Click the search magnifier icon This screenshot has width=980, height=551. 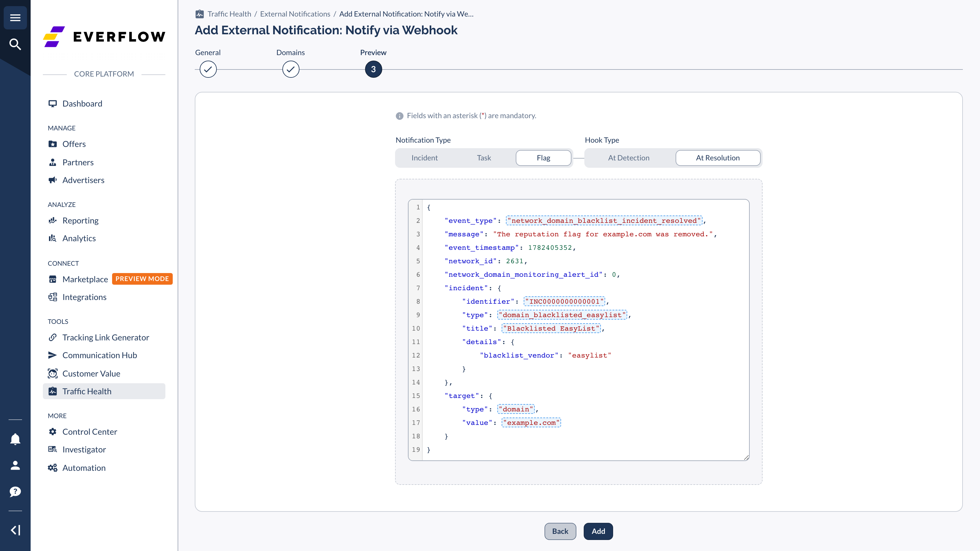[15, 44]
